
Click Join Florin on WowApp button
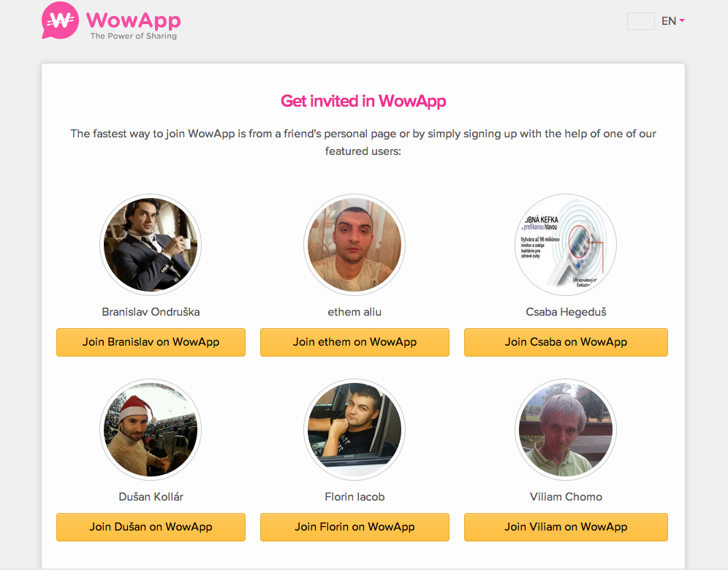[x=354, y=527]
